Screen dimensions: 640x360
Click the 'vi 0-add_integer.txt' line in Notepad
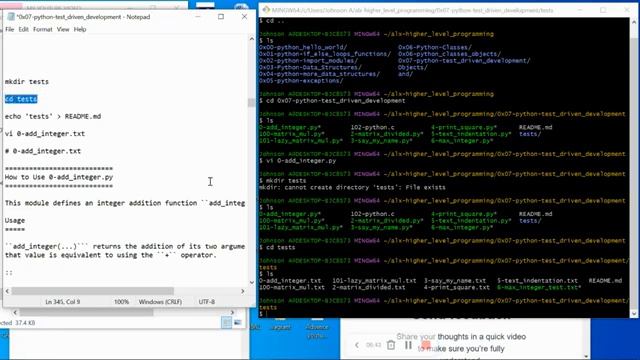coord(45,134)
